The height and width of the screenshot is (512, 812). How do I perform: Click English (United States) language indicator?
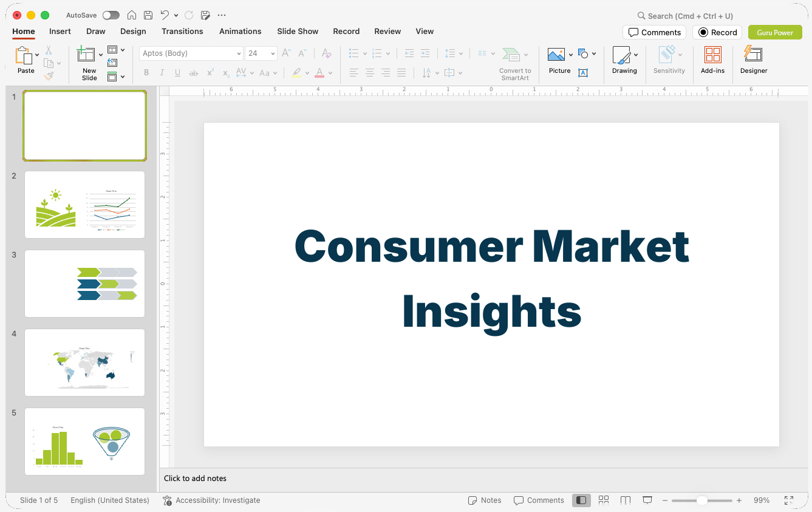point(110,500)
